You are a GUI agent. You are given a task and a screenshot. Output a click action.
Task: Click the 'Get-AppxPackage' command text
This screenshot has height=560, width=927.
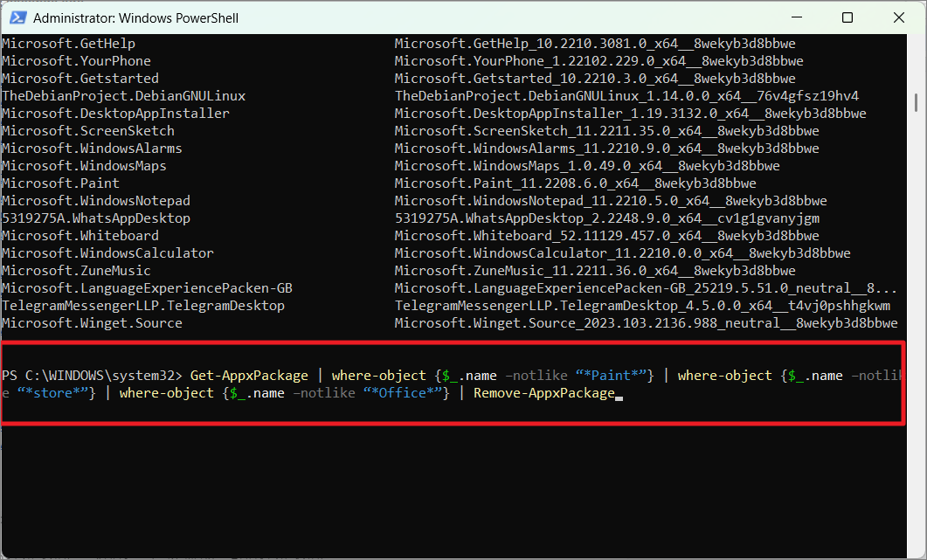pyautogui.click(x=249, y=376)
